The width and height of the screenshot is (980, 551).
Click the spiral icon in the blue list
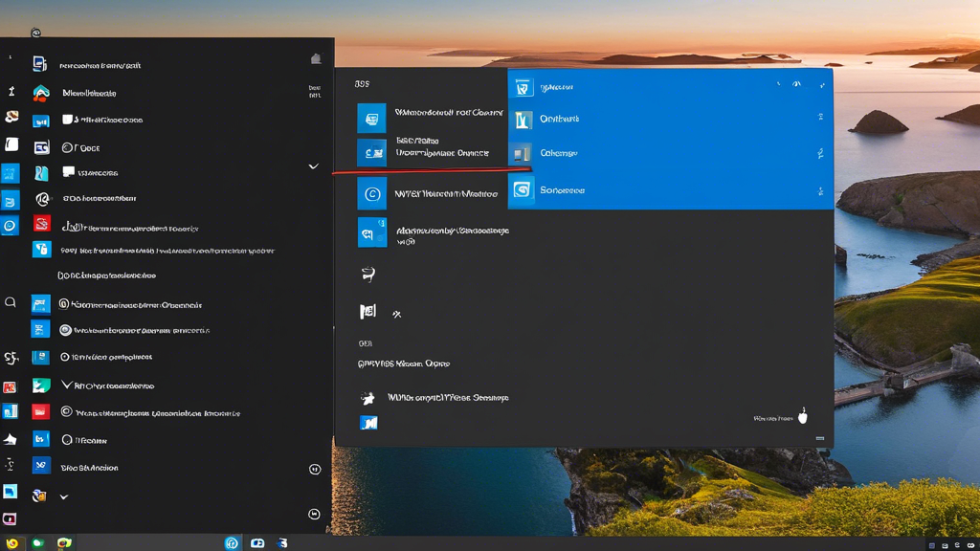tap(522, 189)
